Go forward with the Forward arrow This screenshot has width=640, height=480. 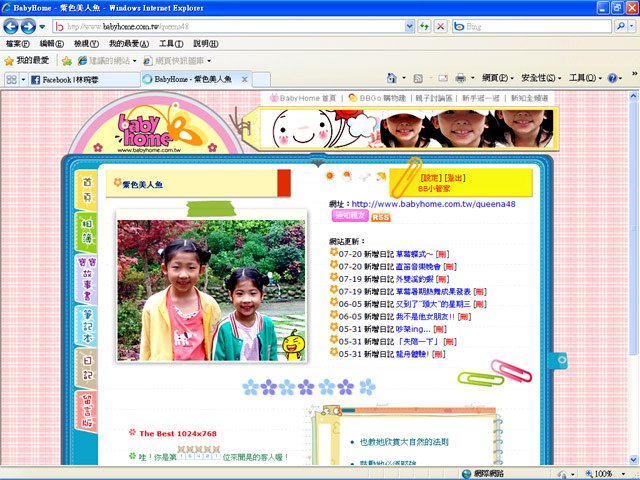[28, 27]
